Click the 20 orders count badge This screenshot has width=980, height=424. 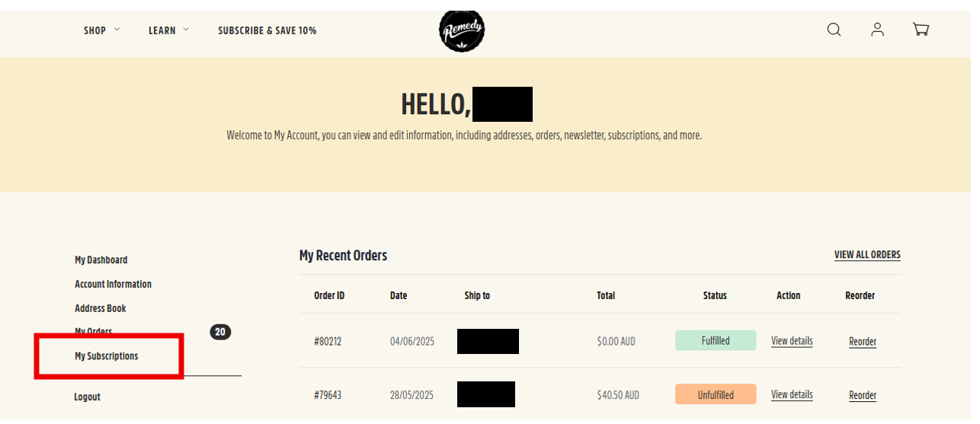click(220, 332)
